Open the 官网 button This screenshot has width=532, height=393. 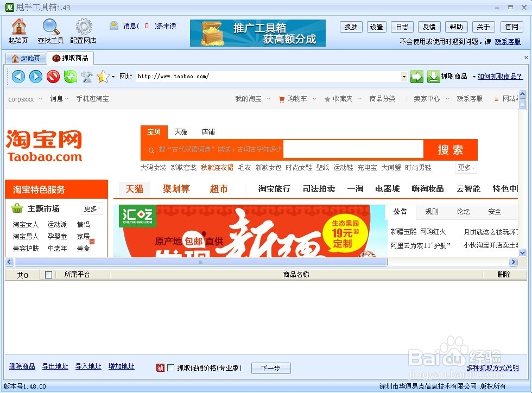coord(511,27)
